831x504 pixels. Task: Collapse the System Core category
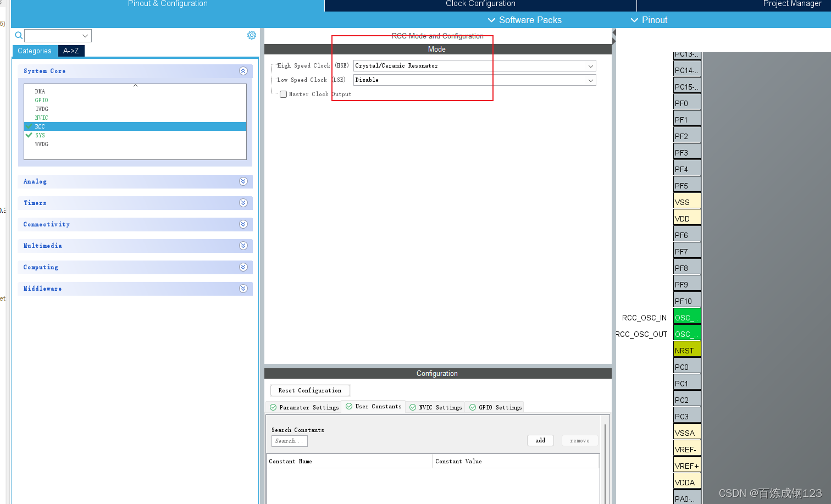(243, 71)
